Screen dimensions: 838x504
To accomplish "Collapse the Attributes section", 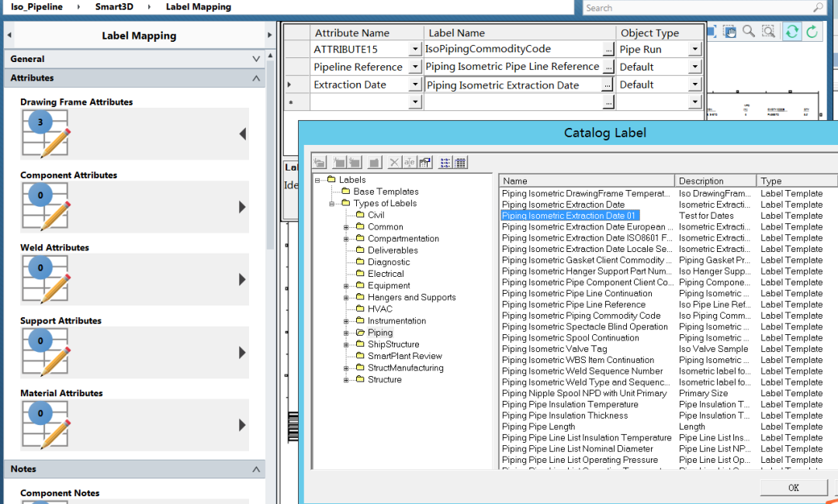I will (x=256, y=78).
